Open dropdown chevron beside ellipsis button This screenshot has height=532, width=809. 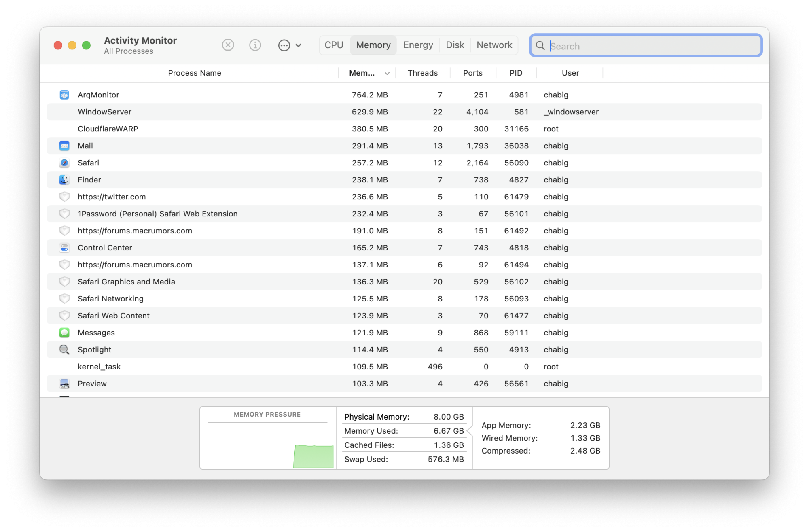[x=299, y=45]
